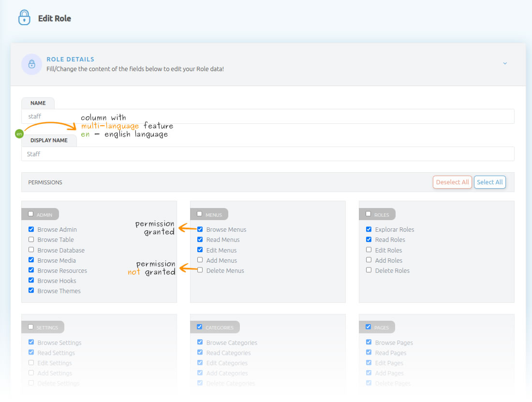The width and height of the screenshot is (532, 402).
Task: Click the ROLE DETAILS heading text
Action: 70,60
